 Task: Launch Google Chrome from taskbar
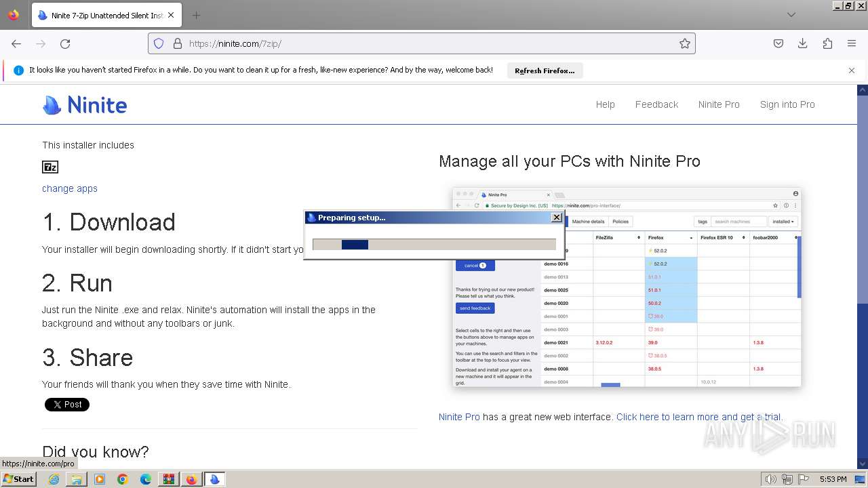(123, 479)
